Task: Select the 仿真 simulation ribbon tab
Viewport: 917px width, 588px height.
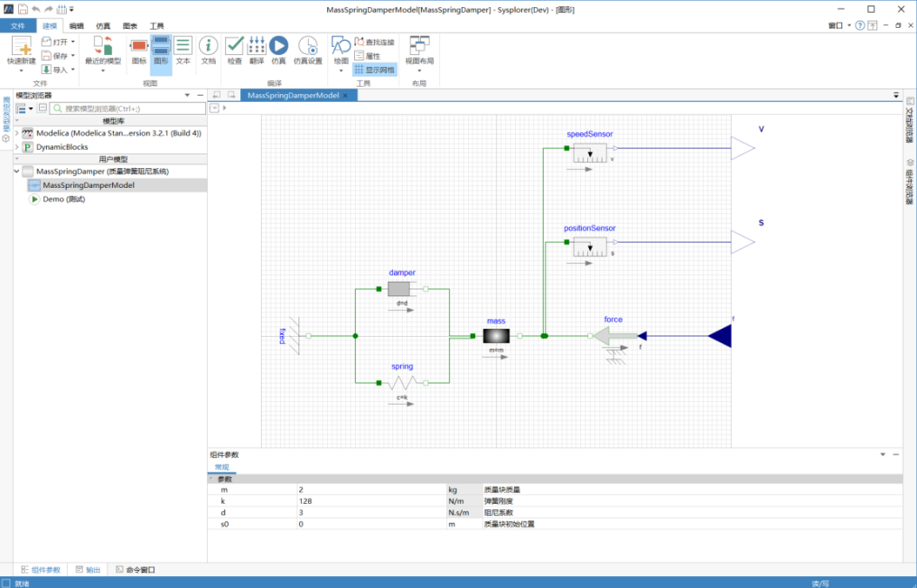Action: 103,25
